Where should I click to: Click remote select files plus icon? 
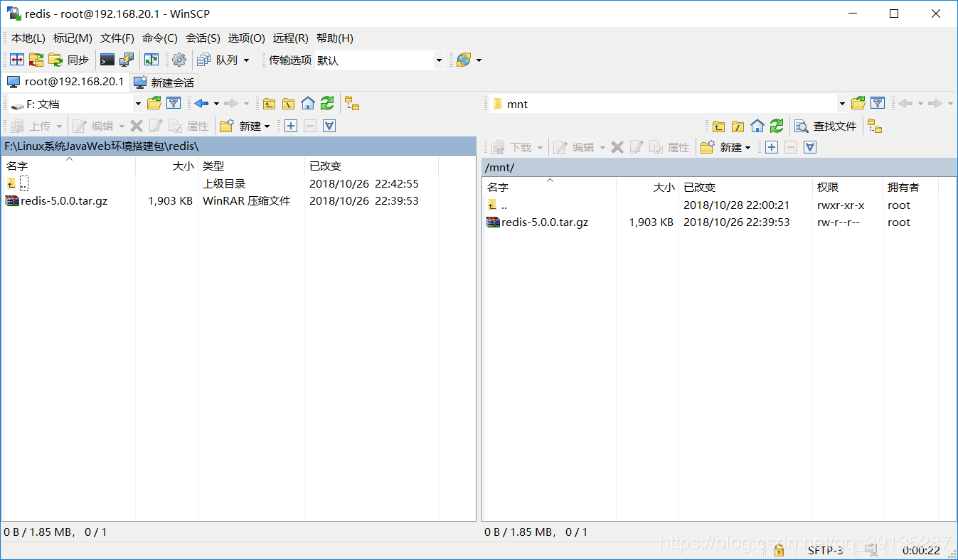pos(772,147)
